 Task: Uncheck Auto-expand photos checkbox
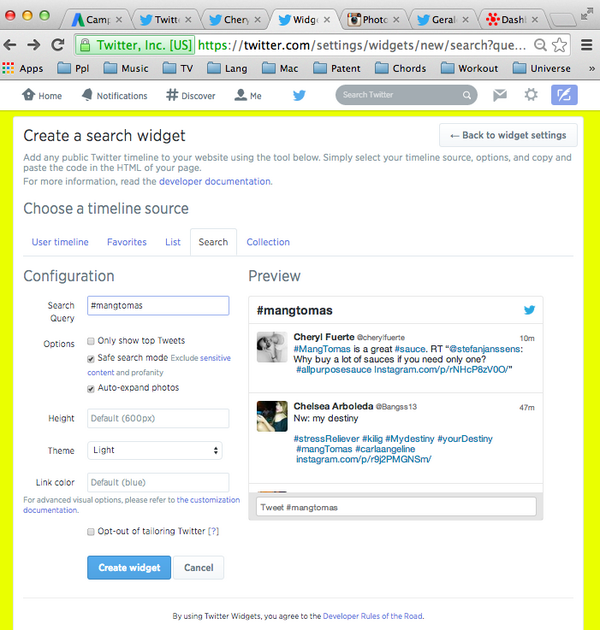click(91, 389)
